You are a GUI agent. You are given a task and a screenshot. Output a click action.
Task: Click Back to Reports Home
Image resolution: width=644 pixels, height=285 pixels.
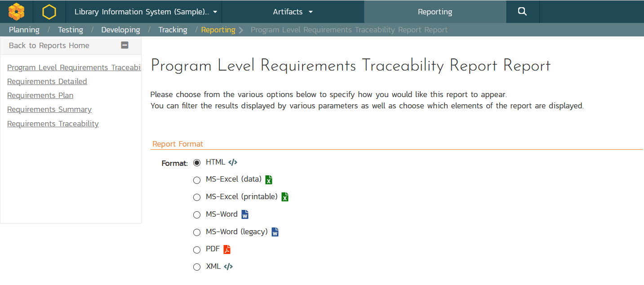49,45
